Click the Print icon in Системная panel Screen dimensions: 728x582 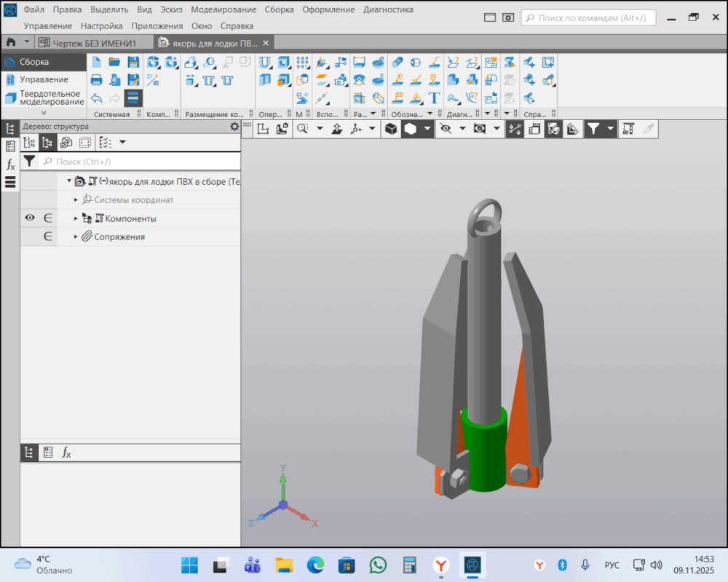[97, 80]
